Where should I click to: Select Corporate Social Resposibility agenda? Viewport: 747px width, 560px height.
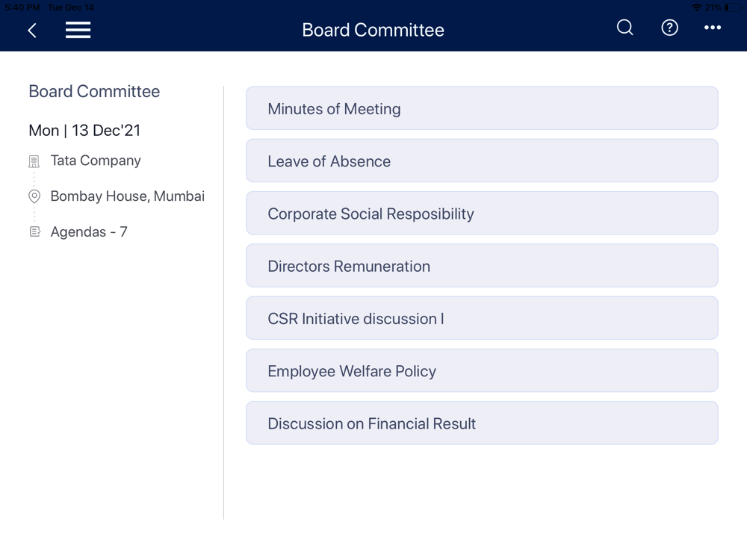click(482, 213)
